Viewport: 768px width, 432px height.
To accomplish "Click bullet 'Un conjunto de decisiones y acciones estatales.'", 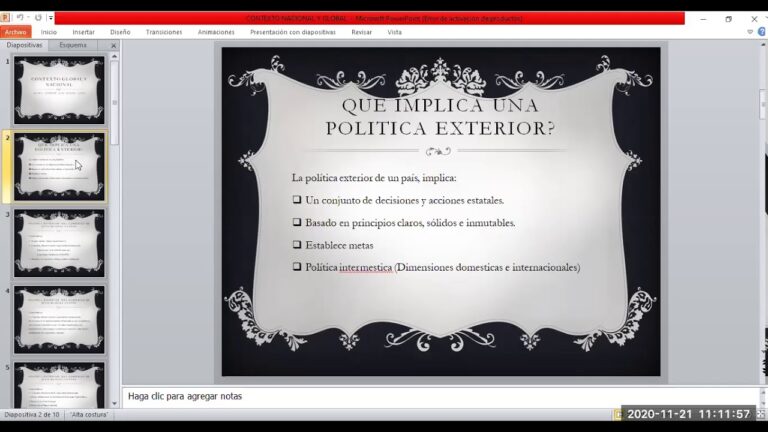I will click(x=405, y=200).
